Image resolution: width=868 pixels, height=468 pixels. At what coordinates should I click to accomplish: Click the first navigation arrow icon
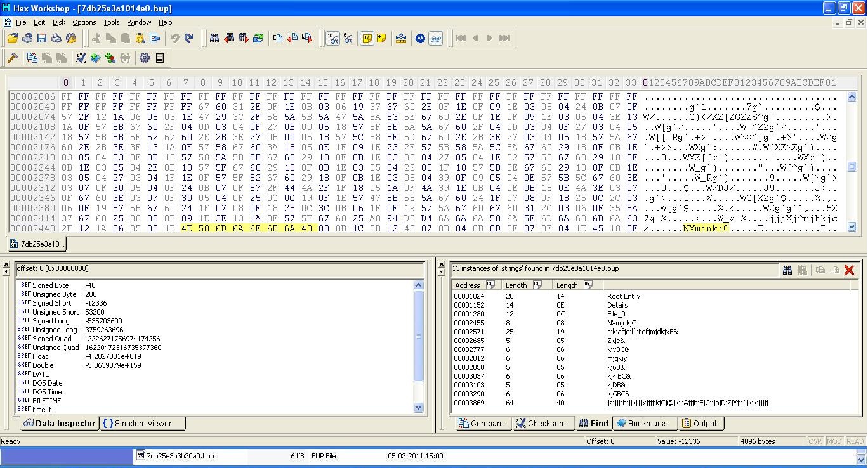(x=461, y=38)
